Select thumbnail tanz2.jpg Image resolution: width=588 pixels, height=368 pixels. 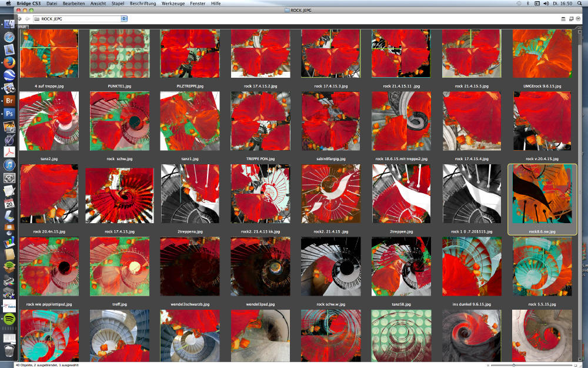coord(49,121)
